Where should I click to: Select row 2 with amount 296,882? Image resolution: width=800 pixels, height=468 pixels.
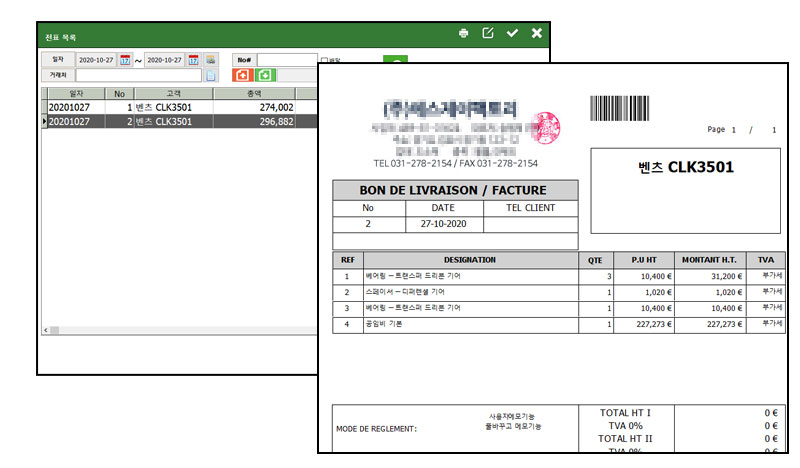pos(179,121)
